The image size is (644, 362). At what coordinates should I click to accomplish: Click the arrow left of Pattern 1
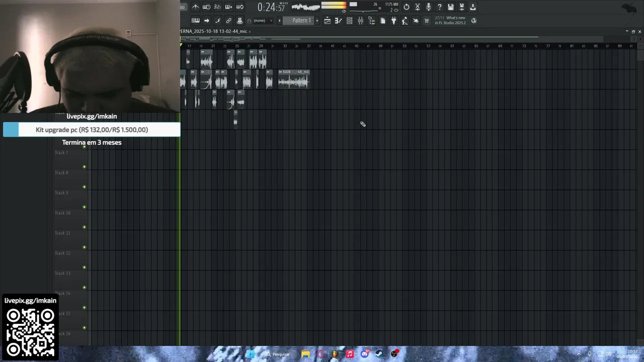tap(280, 21)
